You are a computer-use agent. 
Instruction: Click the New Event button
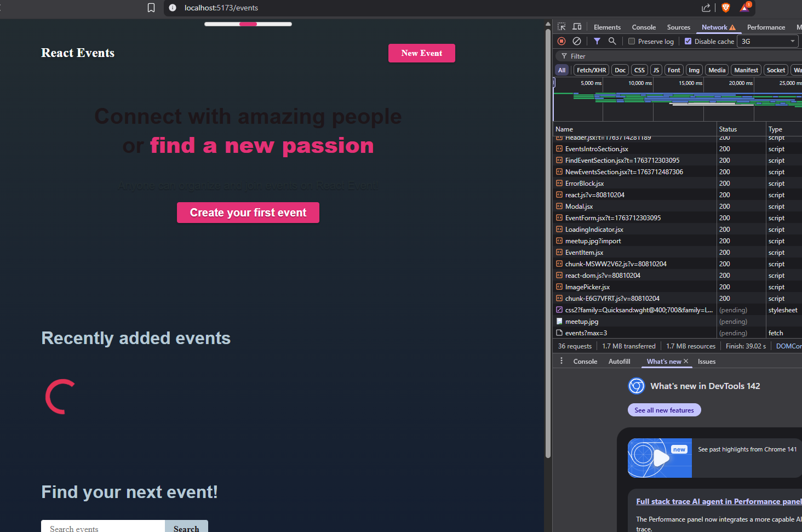[x=421, y=53]
